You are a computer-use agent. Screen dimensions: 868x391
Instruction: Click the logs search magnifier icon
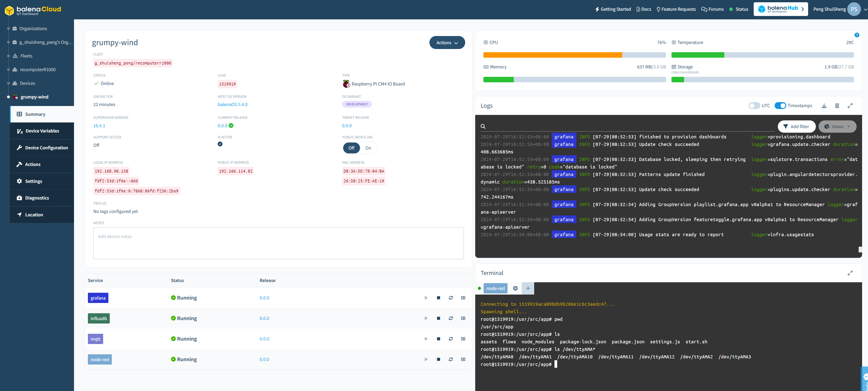(x=483, y=127)
